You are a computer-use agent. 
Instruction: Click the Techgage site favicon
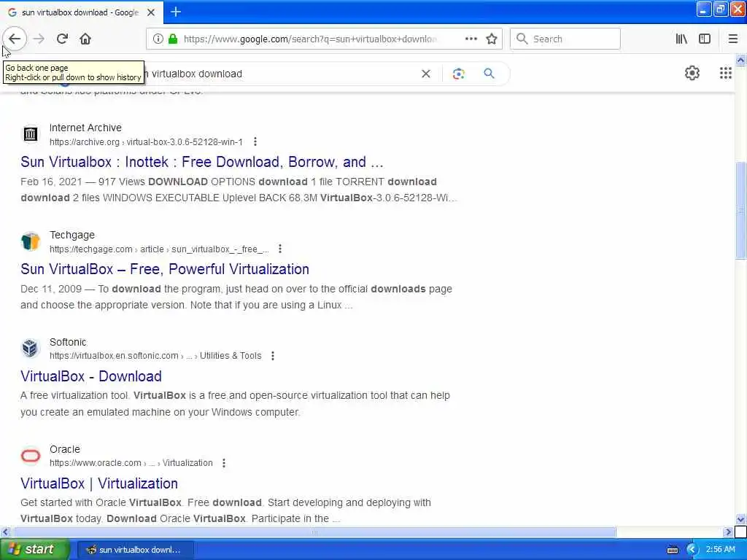coord(31,241)
